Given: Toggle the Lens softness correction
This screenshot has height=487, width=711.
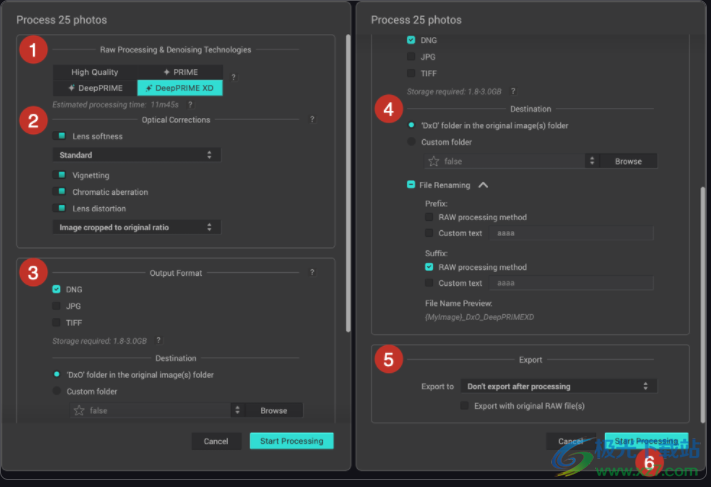Looking at the screenshot, I should (x=59, y=136).
